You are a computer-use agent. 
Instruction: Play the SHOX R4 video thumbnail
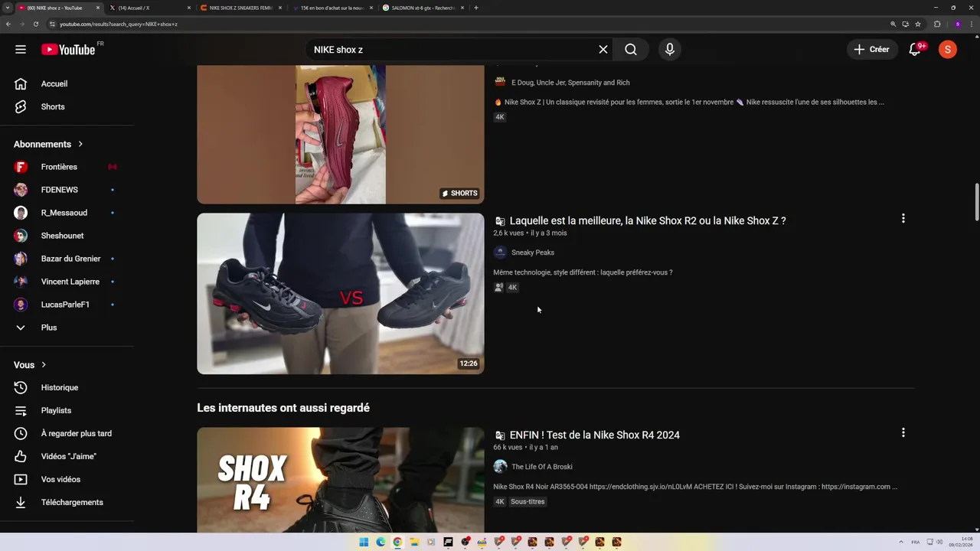341,480
